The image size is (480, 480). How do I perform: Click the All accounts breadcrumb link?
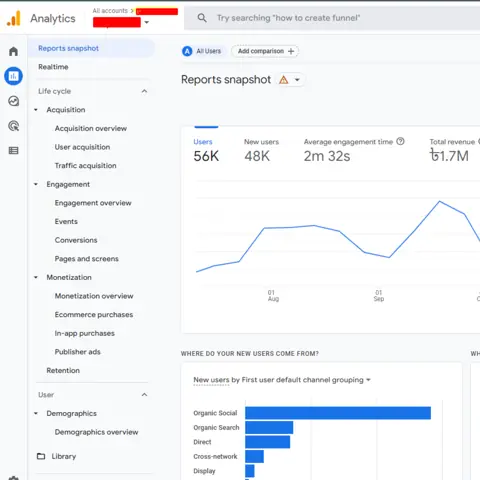[110, 11]
